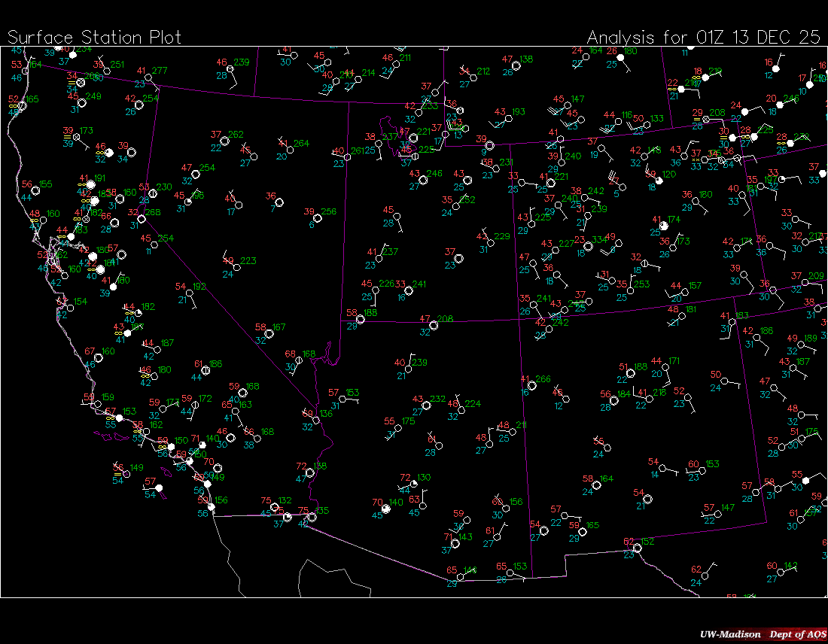Select the station marker labeled 47 138
The image size is (828, 644).
(x=516, y=65)
